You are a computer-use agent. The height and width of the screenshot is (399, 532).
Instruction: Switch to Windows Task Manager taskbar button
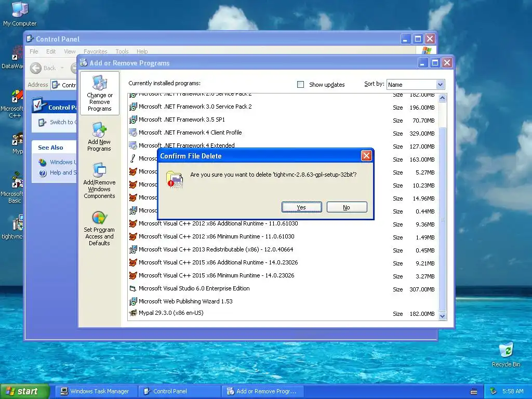pyautogui.click(x=95, y=391)
